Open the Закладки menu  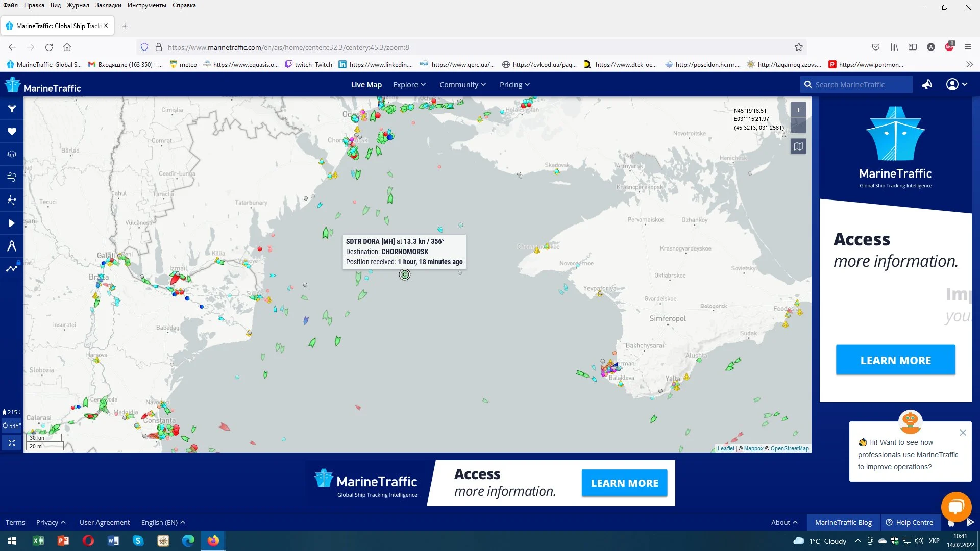coord(108,5)
